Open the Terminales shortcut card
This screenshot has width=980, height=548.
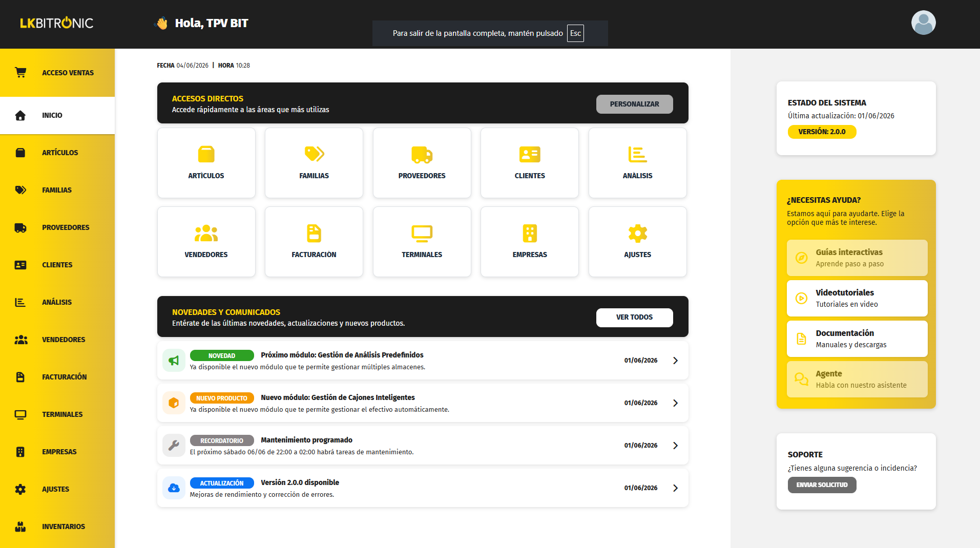pos(422,242)
